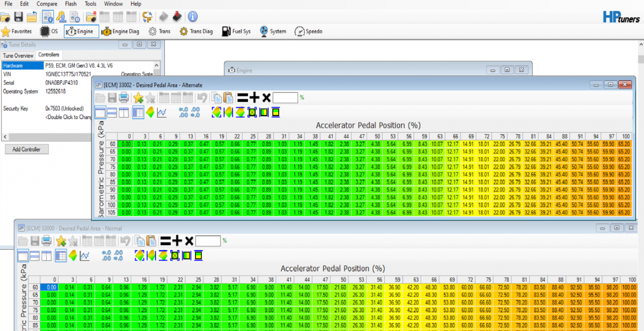This screenshot has height=331, width=644.
Task: Click the blue info icon in main toolbar
Action: [x=193, y=17]
